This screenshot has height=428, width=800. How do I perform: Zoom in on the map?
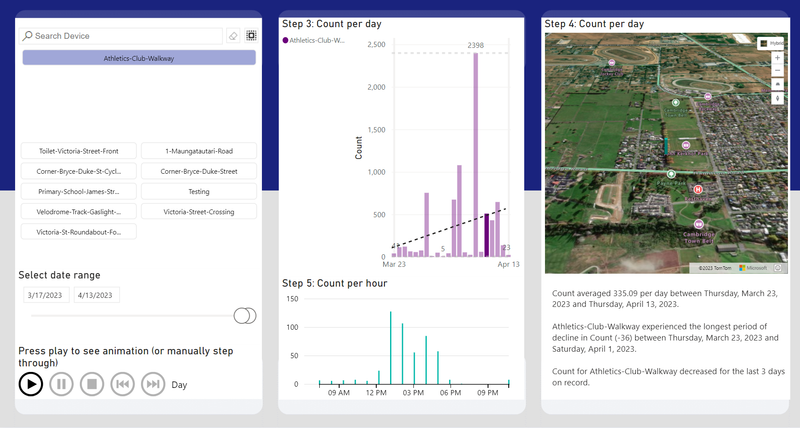point(777,58)
